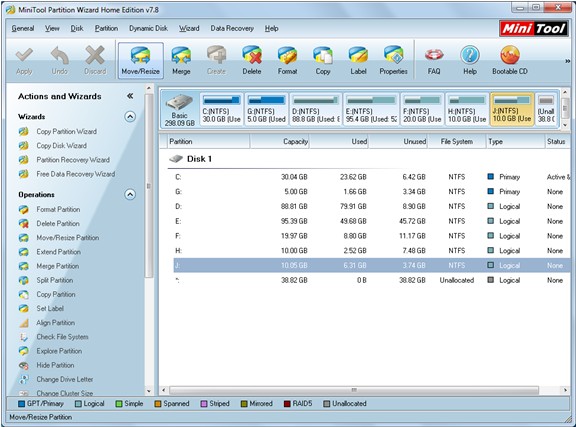
Task: Click the Unused column header
Action: pos(398,141)
